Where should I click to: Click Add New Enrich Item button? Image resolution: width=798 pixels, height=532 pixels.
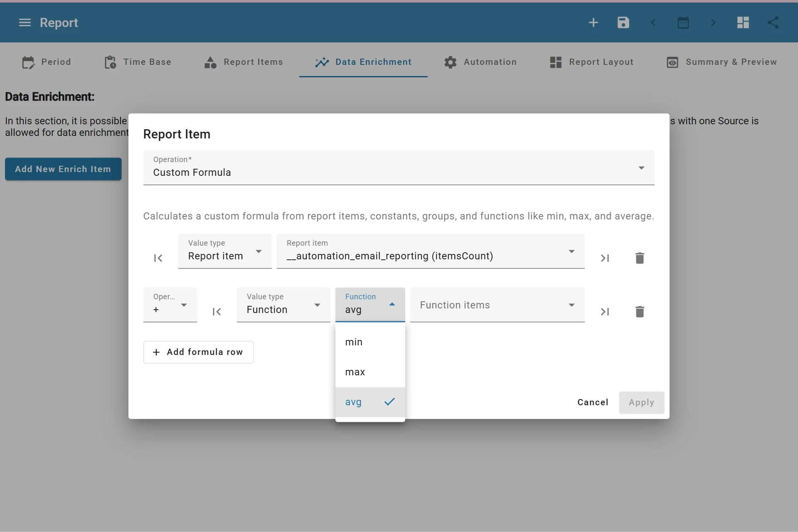pos(63,169)
